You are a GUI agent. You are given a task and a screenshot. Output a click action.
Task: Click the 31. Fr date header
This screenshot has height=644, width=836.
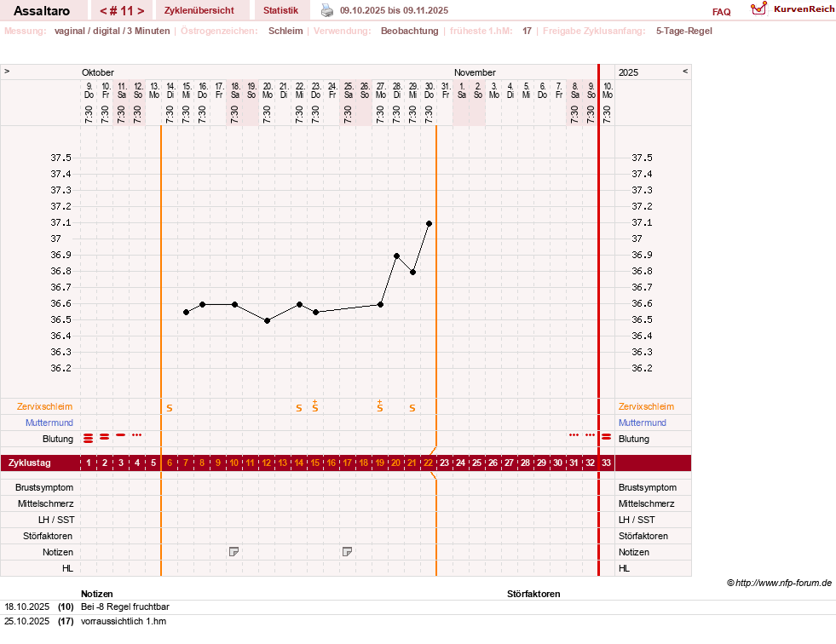click(446, 90)
